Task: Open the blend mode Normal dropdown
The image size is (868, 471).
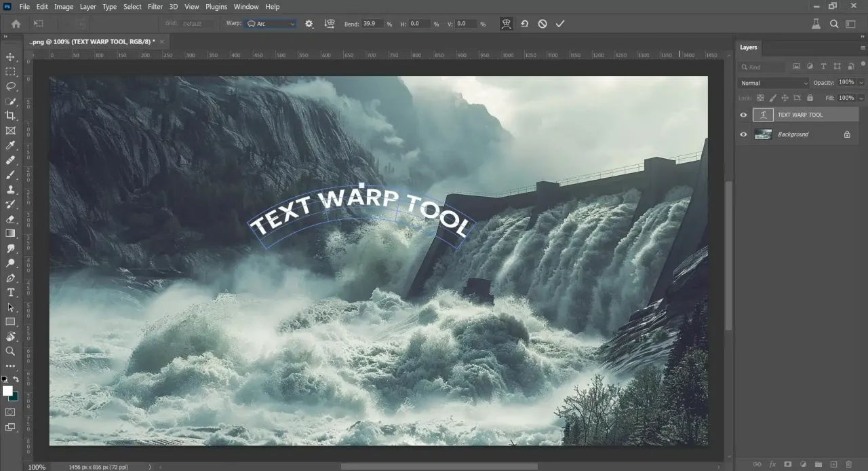Action: pyautogui.click(x=772, y=83)
